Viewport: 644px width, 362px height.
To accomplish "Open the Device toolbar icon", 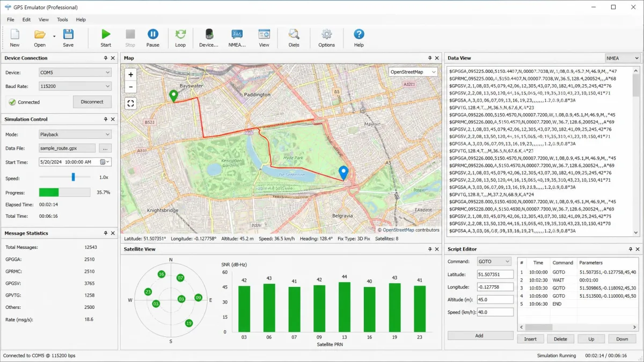I will [x=209, y=35].
